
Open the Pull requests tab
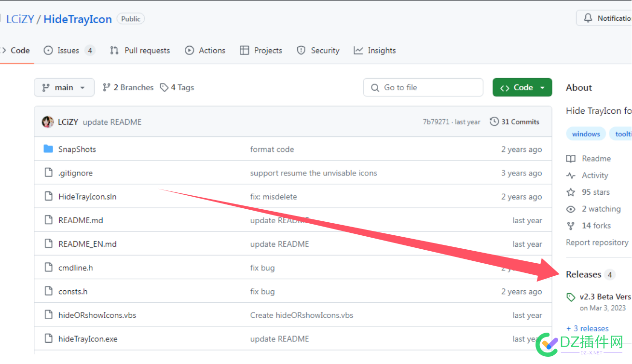tap(140, 50)
